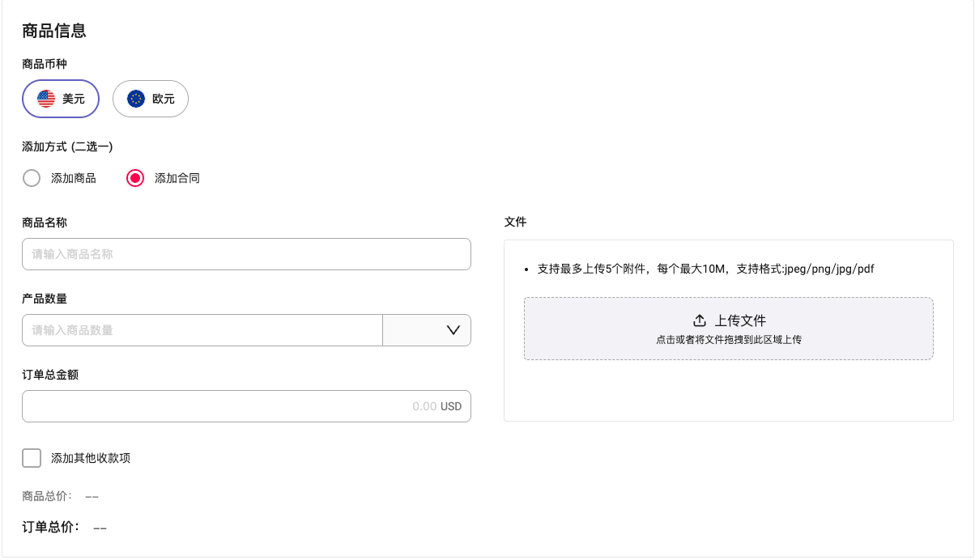Click the dashed file upload drop zone
The image size is (975, 560).
pos(728,329)
